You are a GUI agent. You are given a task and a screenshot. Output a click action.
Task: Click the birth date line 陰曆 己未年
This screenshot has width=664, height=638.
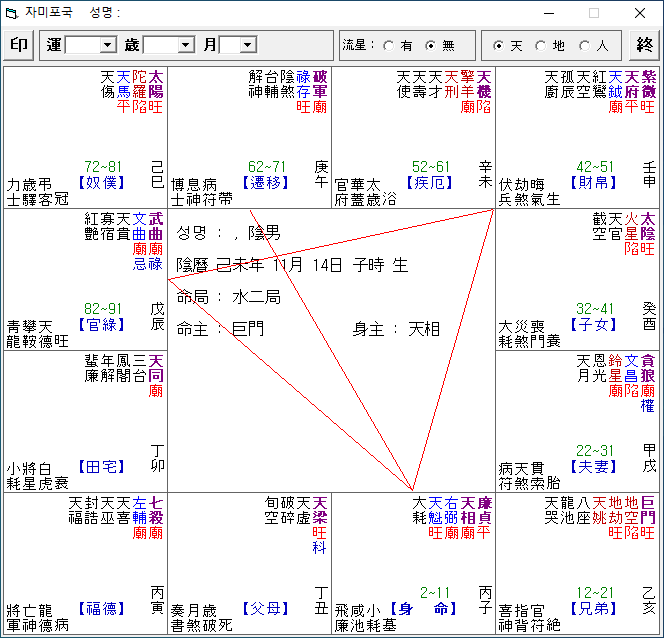click(292, 265)
